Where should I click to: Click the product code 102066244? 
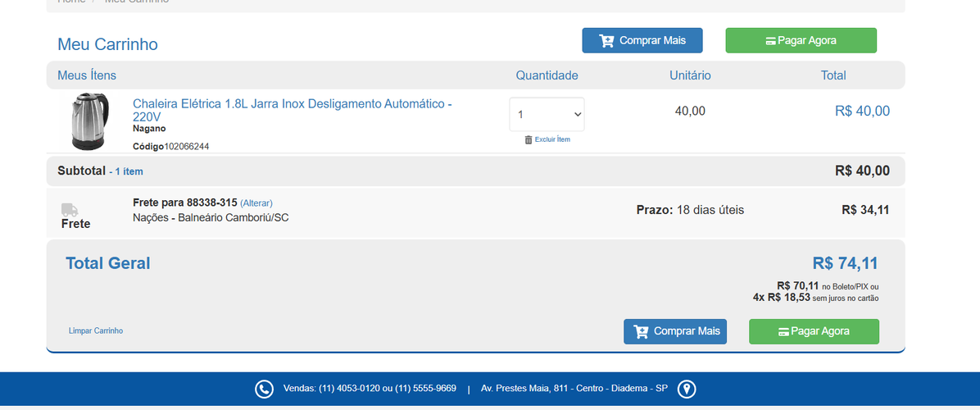pos(187,146)
